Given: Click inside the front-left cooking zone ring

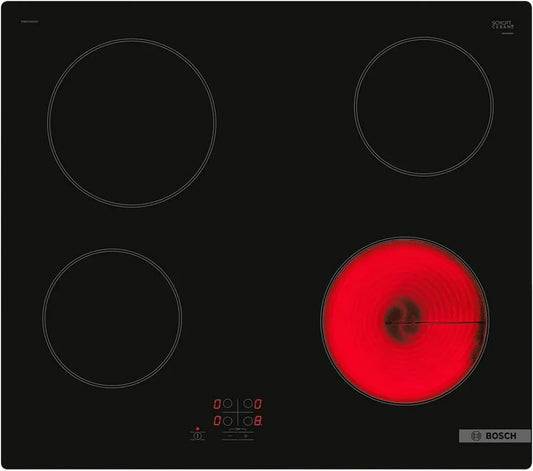Looking at the screenshot, I should 112,318.
